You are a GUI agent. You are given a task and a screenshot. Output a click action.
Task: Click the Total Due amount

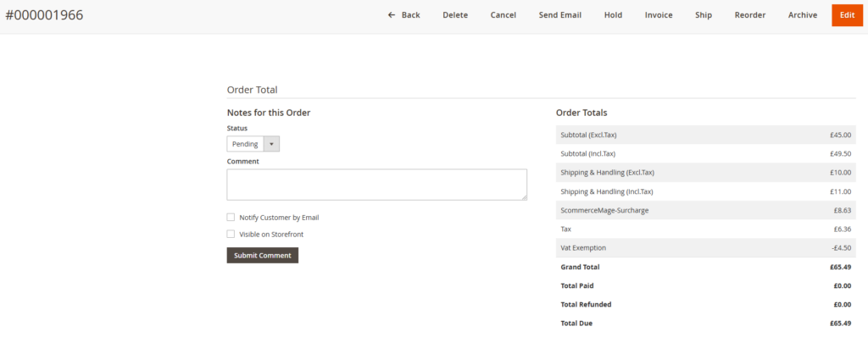point(841,324)
